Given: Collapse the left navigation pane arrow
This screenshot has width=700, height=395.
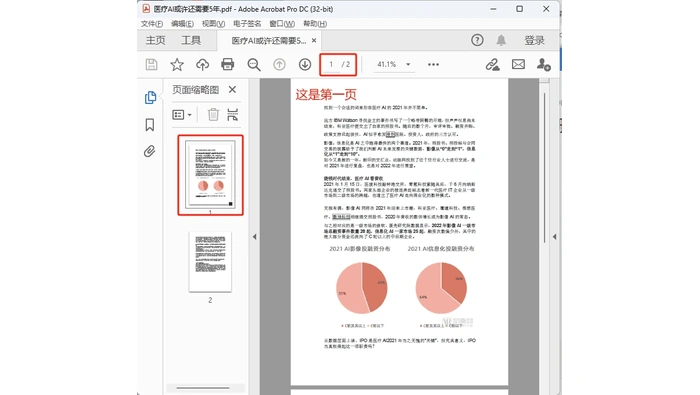Looking at the screenshot, I should click(x=254, y=237).
